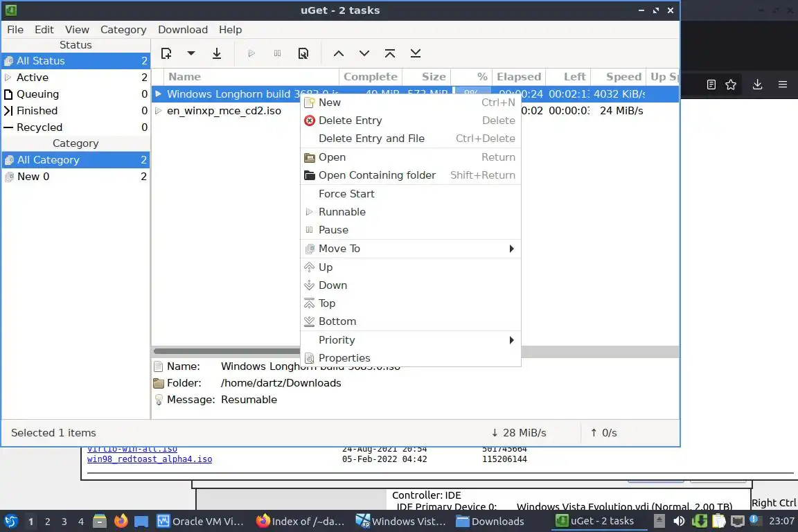Screen dimensions: 798x532
Task: Launch Firefox from the taskbar quick launcher
Action: (x=121, y=522)
